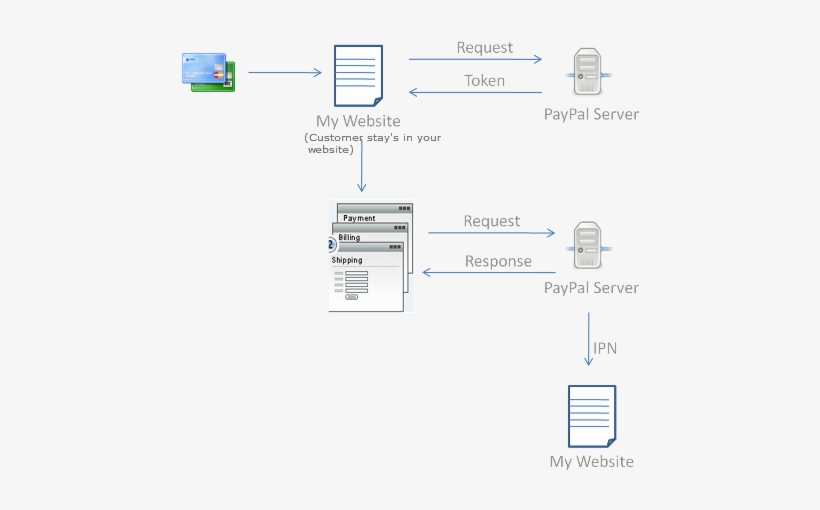Click the lower PayPal Server tower icon
The height and width of the screenshot is (510, 820).
click(588, 245)
